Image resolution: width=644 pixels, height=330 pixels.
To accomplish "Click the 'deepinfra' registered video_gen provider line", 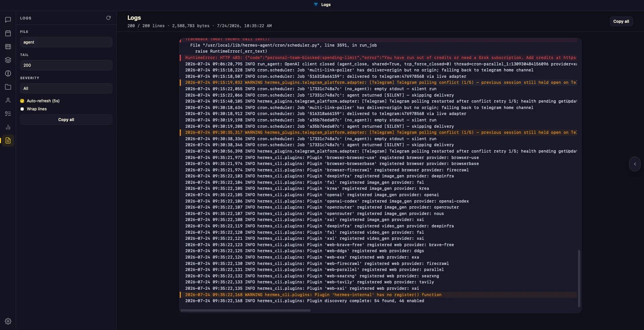I will 319,226.
